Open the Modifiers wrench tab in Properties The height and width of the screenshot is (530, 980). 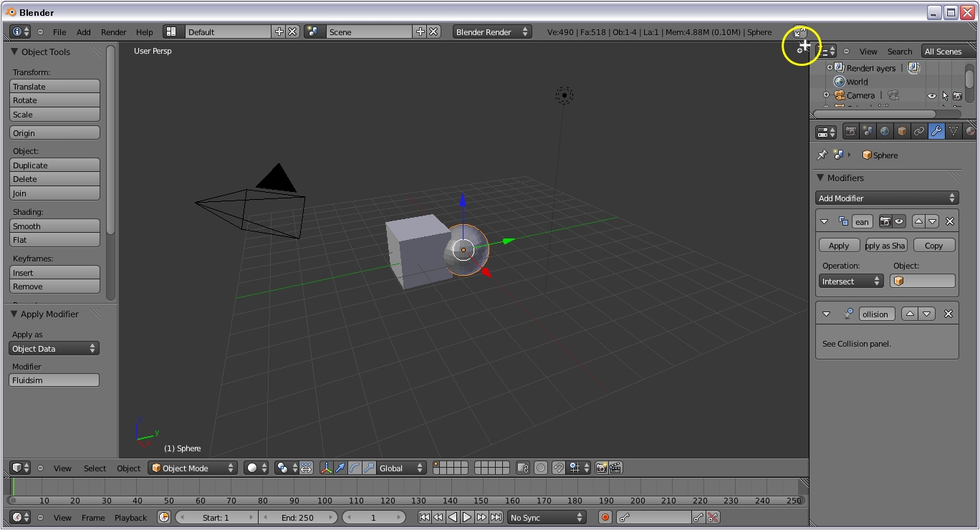(x=937, y=131)
